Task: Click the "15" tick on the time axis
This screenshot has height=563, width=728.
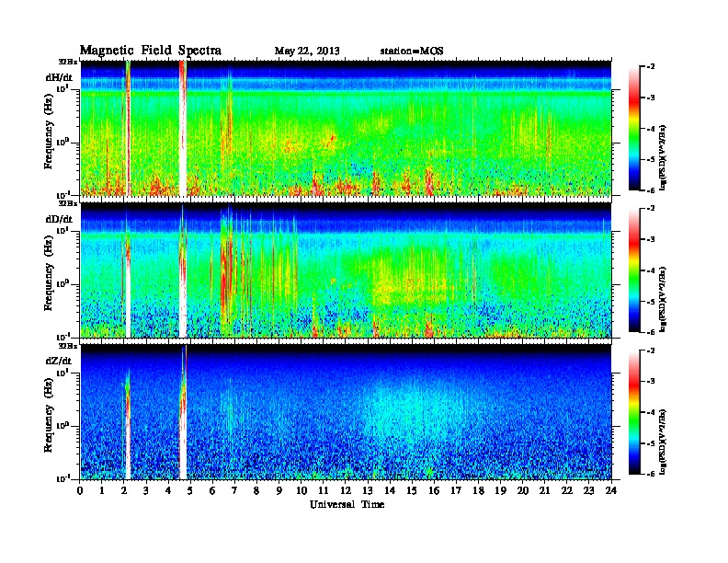Action: [412, 491]
